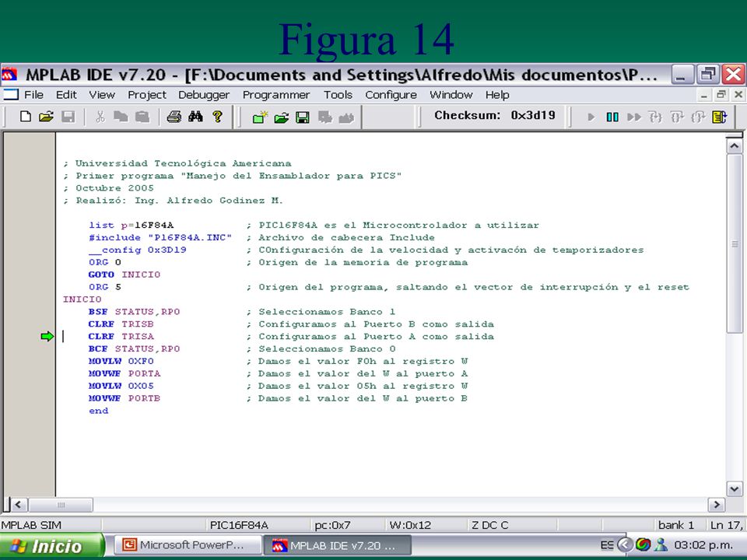Click the bank 1 status entry

click(x=676, y=525)
